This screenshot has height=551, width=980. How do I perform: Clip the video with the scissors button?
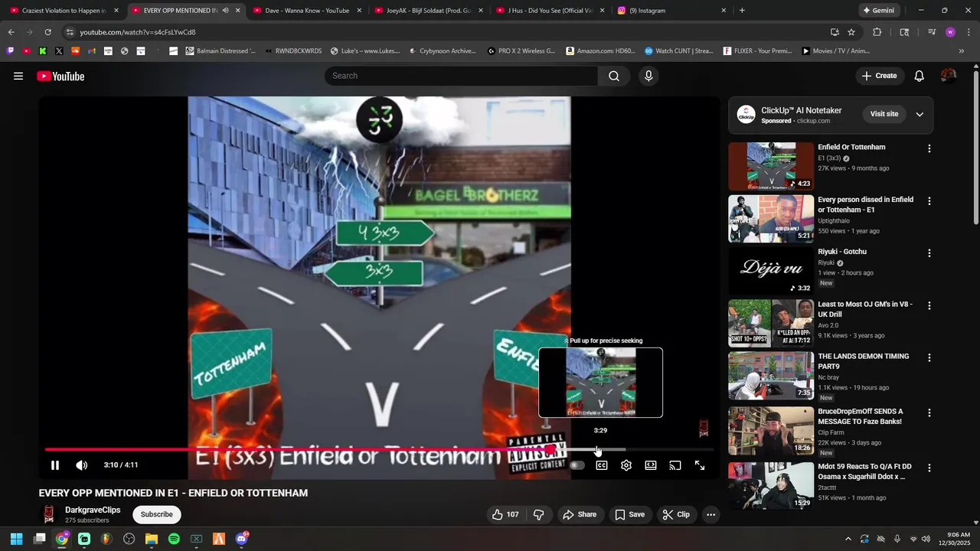(x=676, y=514)
